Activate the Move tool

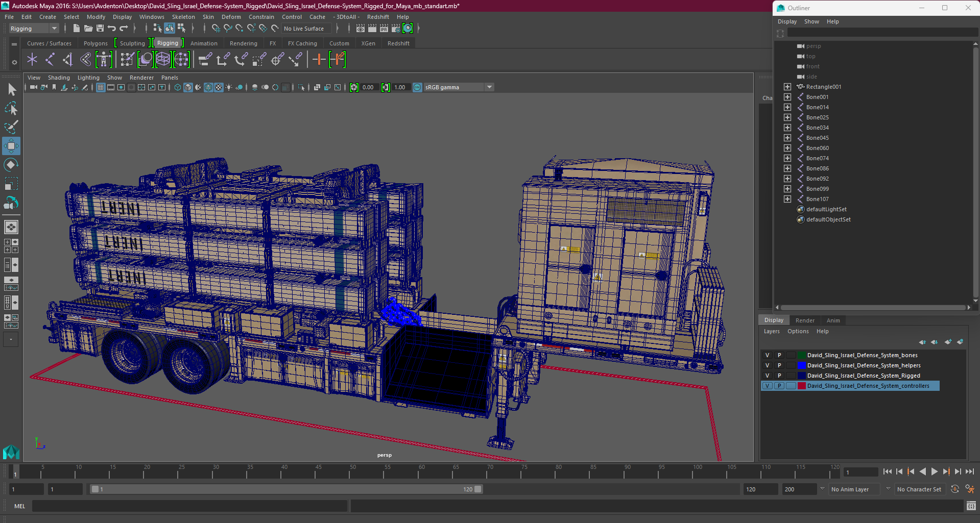[x=11, y=146]
